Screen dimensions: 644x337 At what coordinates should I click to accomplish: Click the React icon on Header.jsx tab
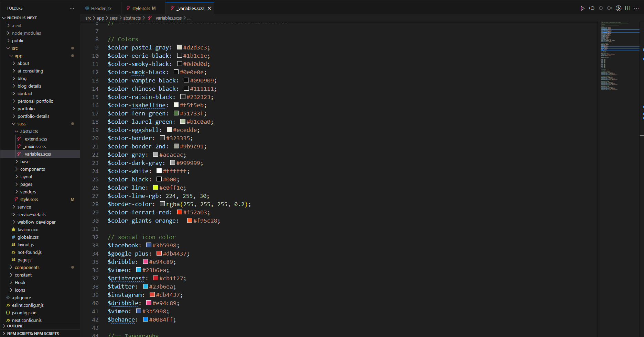[x=87, y=8]
